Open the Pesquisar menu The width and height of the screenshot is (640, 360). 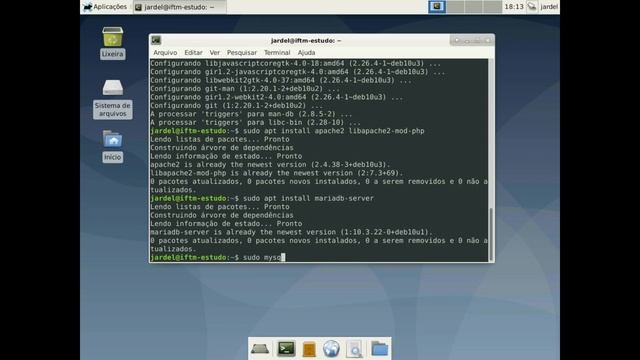point(242,53)
